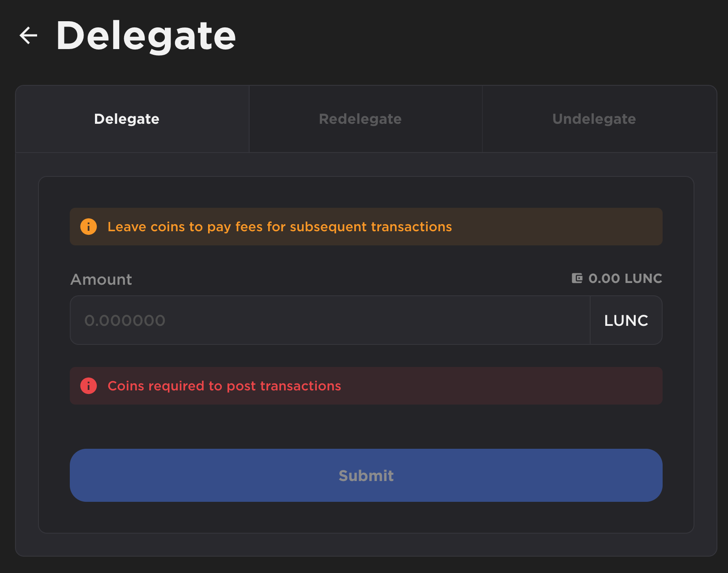
Task: Click the wallet balance showing 0.00 LUNC
Action: (625, 278)
